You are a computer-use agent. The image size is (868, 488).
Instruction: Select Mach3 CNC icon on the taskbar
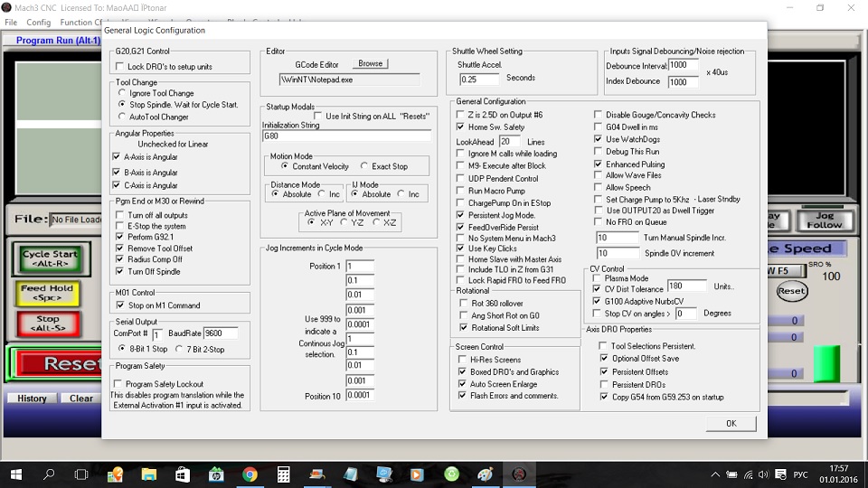519,474
